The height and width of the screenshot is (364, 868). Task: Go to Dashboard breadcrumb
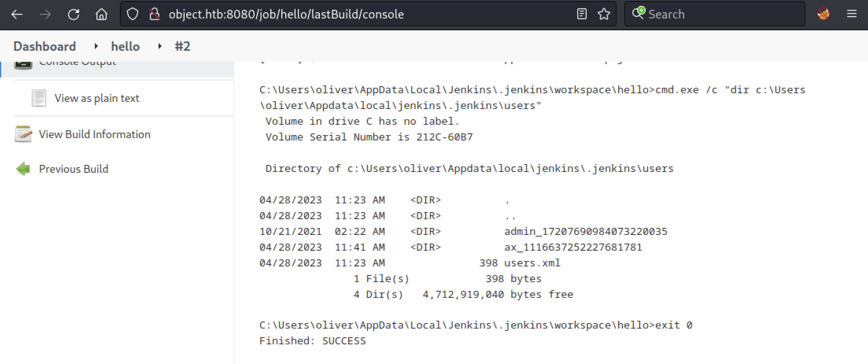pyautogui.click(x=44, y=46)
